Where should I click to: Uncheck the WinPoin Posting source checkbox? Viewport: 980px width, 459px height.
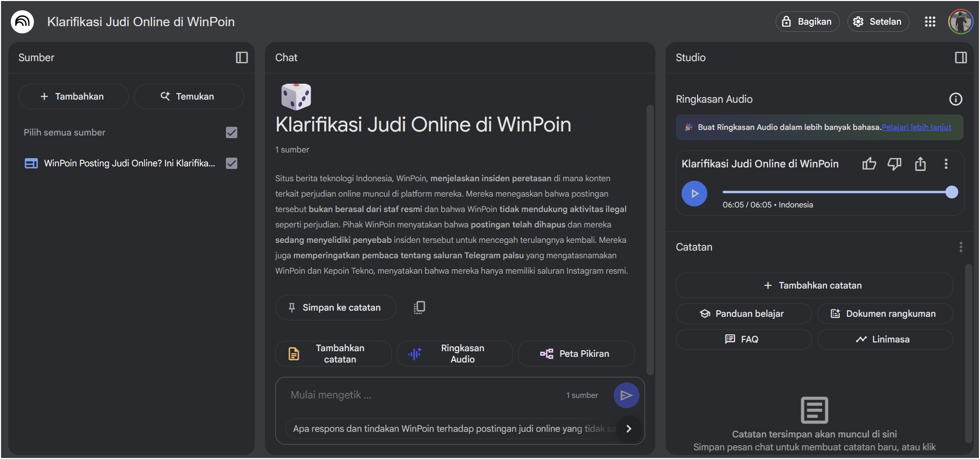[232, 163]
